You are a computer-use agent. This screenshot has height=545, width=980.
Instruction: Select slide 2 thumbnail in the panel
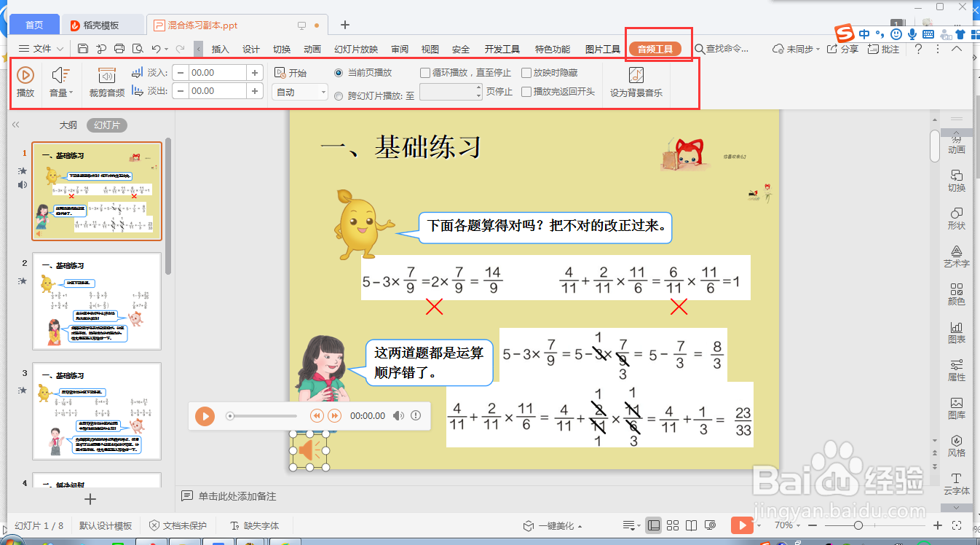coord(97,301)
